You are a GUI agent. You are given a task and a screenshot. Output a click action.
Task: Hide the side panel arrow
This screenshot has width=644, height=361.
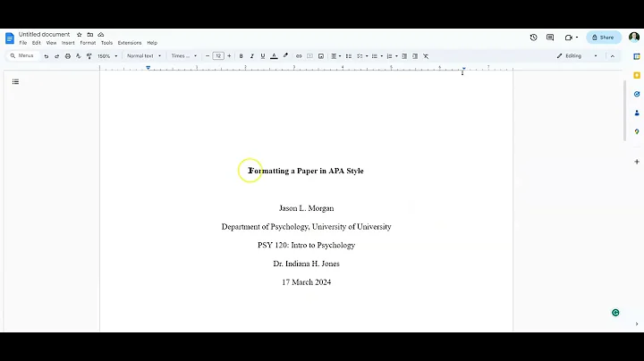click(x=637, y=324)
